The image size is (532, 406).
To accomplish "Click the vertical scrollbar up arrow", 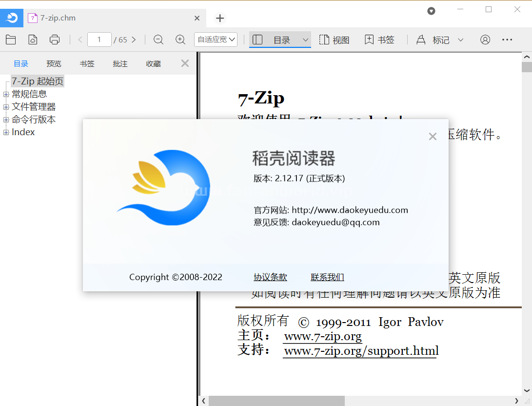I will [x=527, y=57].
